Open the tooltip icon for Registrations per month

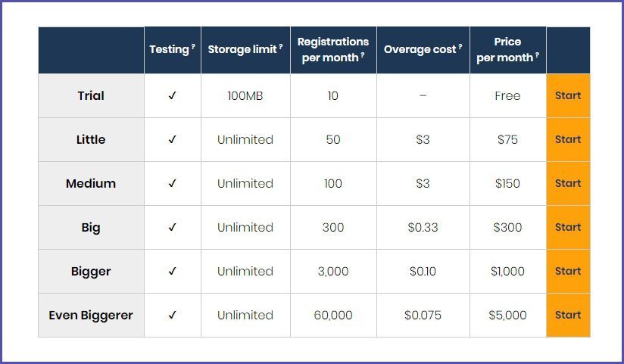click(x=363, y=55)
